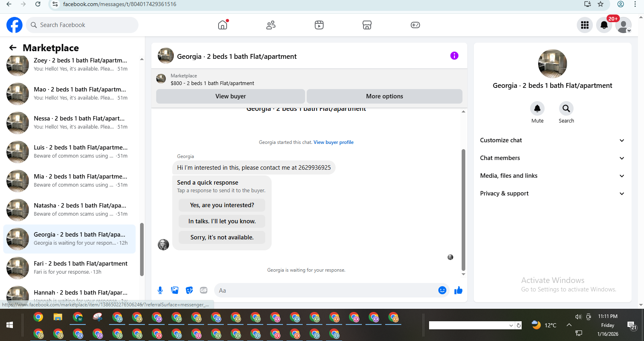This screenshot has height=341, width=644.
Task: Click the chat messages scrollbar thumb
Action: [x=463, y=210]
